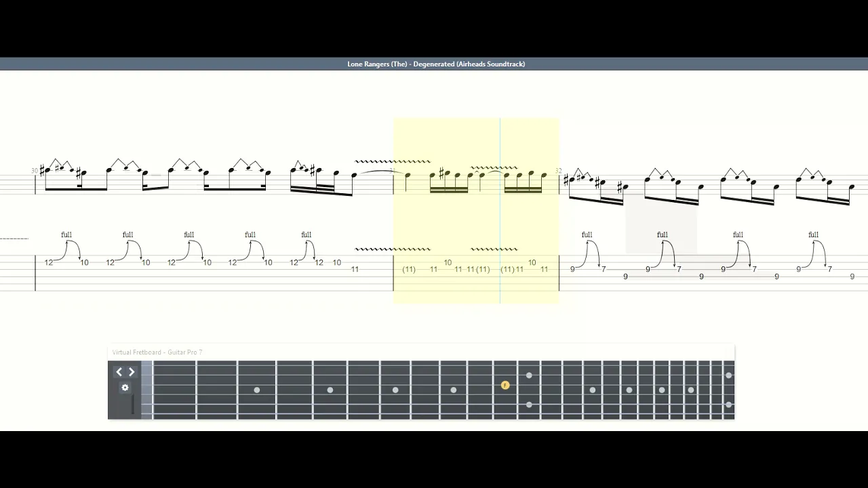Click the first fret 12 tab number
The height and width of the screenshot is (488, 868).
[x=49, y=262]
